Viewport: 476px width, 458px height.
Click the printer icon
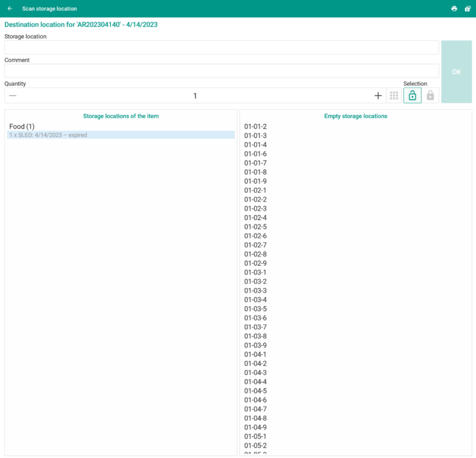pyautogui.click(x=454, y=9)
